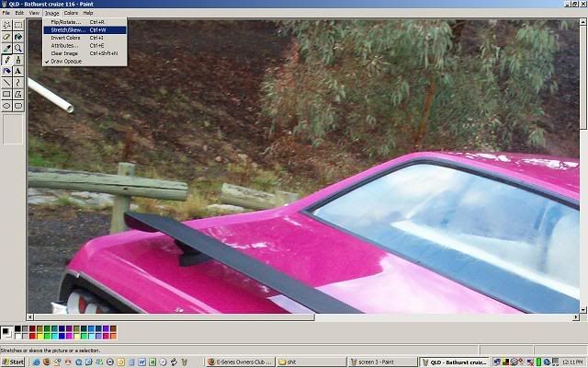The image size is (588, 368).
Task: Choose Flip/Rotate from the Image menu
Action: 85,22
